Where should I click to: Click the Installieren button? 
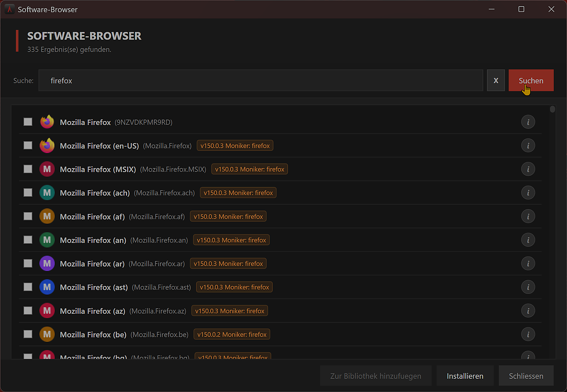[465, 376]
